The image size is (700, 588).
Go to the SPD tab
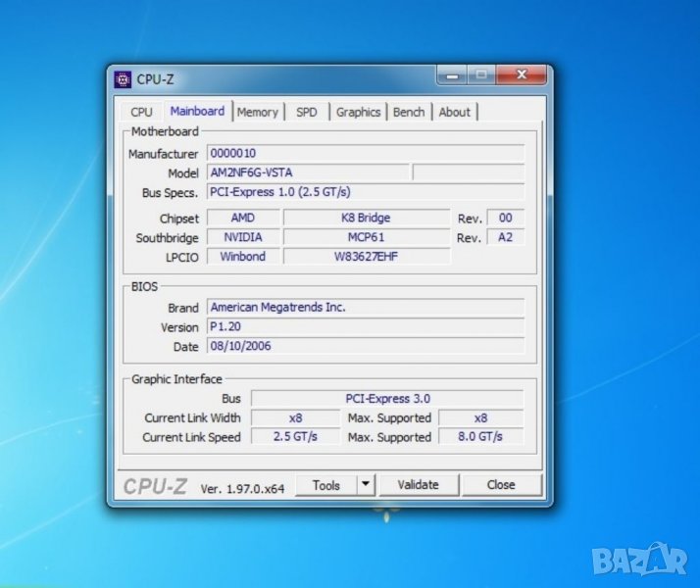(x=307, y=112)
